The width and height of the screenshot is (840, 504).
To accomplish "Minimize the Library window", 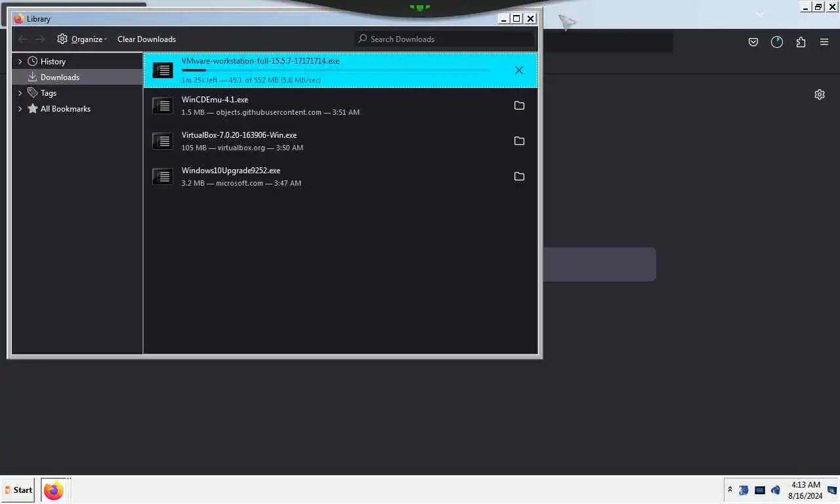I will click(x=503, y=19).
